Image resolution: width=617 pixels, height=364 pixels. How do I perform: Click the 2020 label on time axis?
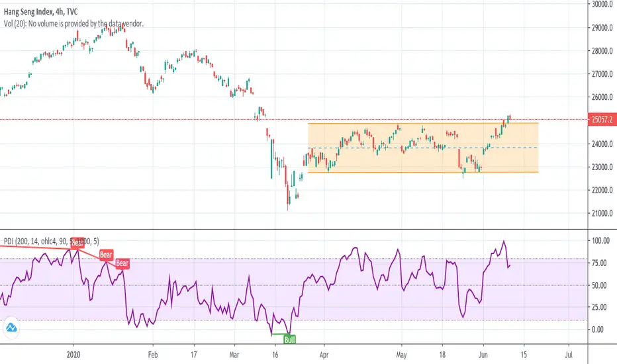[x=73, y=355]
